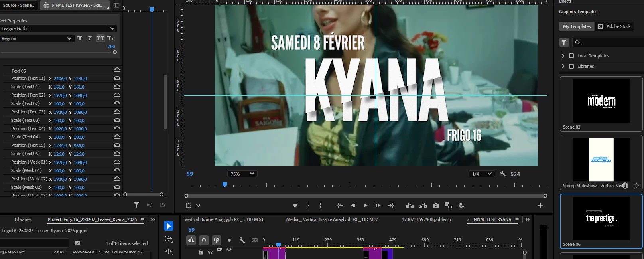Toggle V3 track output eye

point(229,249)
